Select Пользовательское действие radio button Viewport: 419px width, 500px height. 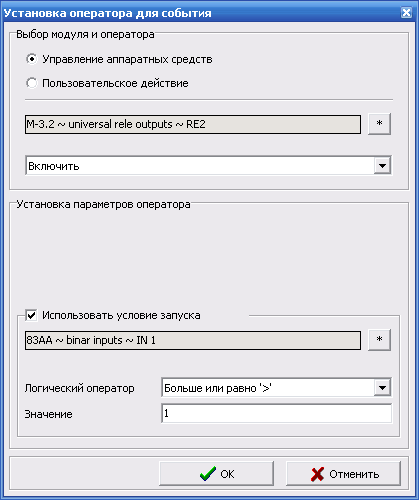point(32,83)
